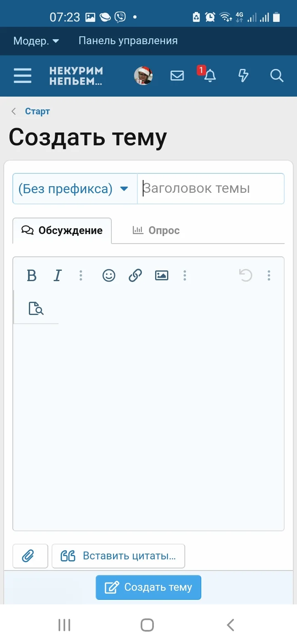Image resolution: width=297 pixels, height=644 pixels.
Task: Submit with Создать тему button
Action: [148, 587]
